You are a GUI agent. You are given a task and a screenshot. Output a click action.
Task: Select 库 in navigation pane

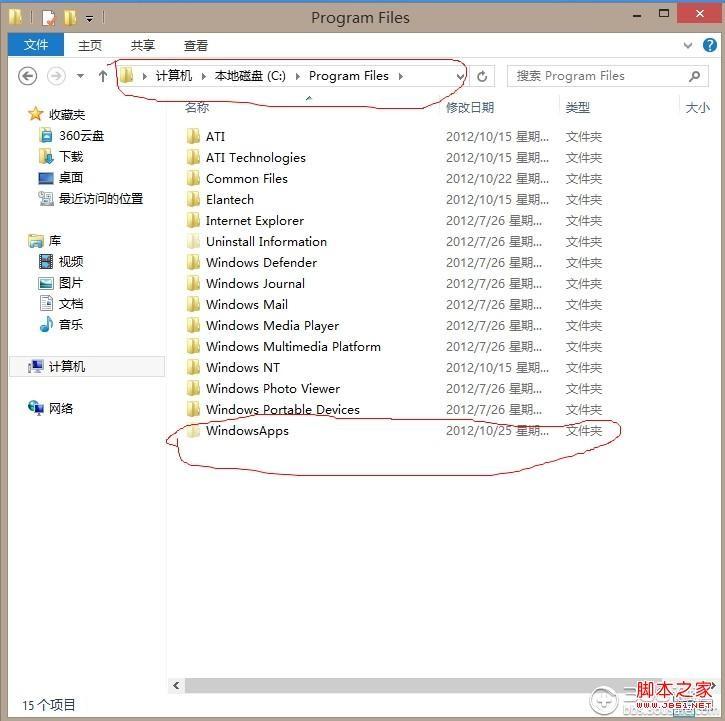coord(55,240)
